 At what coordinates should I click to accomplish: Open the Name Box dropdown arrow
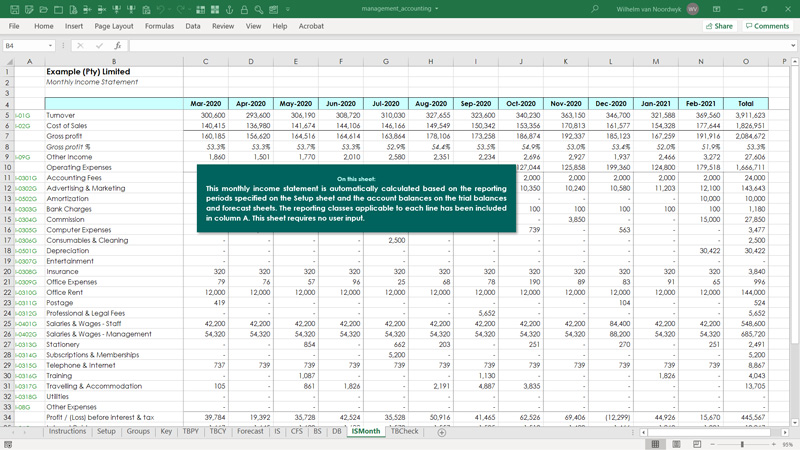click(50, 45)
